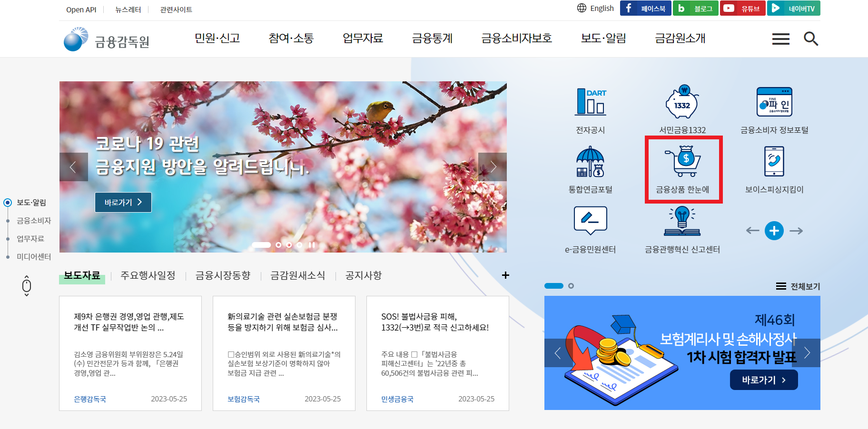Select the 금감원새소식 tab
This screenshot has height=429, width=868.
point(298,276)
